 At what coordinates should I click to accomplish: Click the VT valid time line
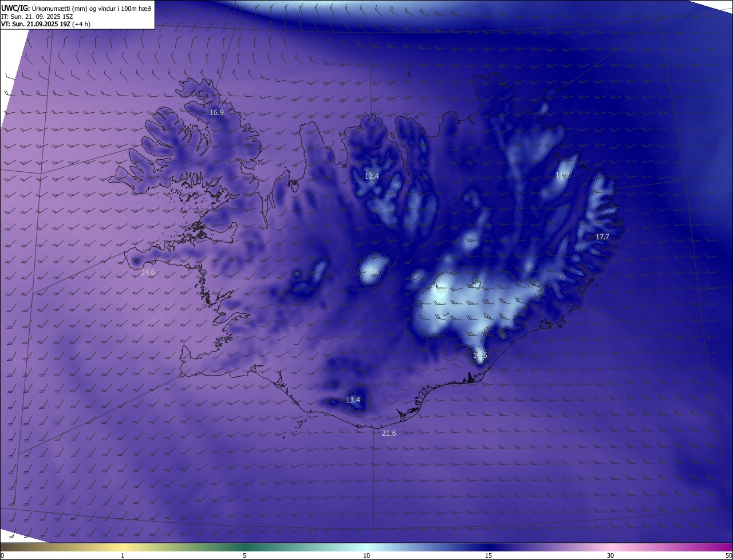click(46, 24)
